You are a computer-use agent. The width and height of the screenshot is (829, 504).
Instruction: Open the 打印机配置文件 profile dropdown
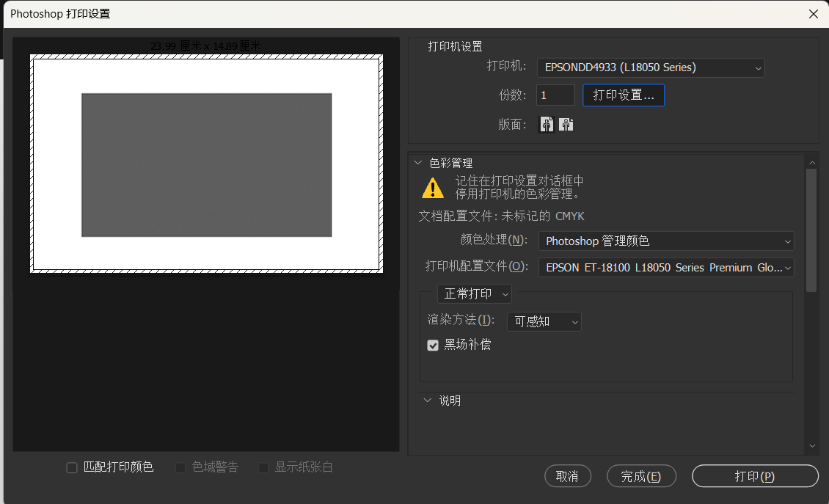pos(666,268)
